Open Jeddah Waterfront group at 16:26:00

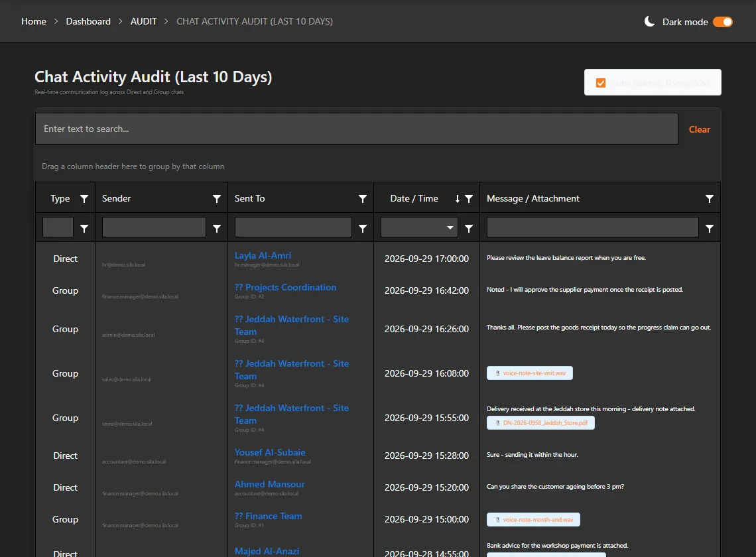click(x=292, y=325)
